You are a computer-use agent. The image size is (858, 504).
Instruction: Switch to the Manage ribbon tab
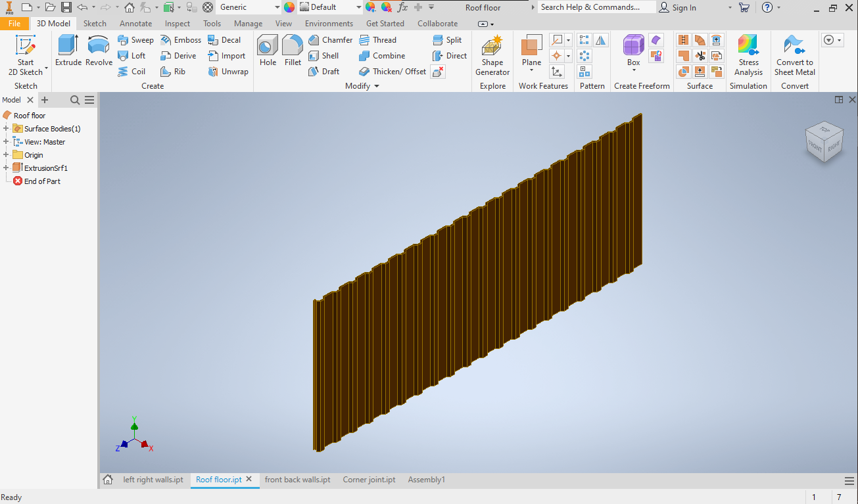pyautogui.click(x=248, y=24)
